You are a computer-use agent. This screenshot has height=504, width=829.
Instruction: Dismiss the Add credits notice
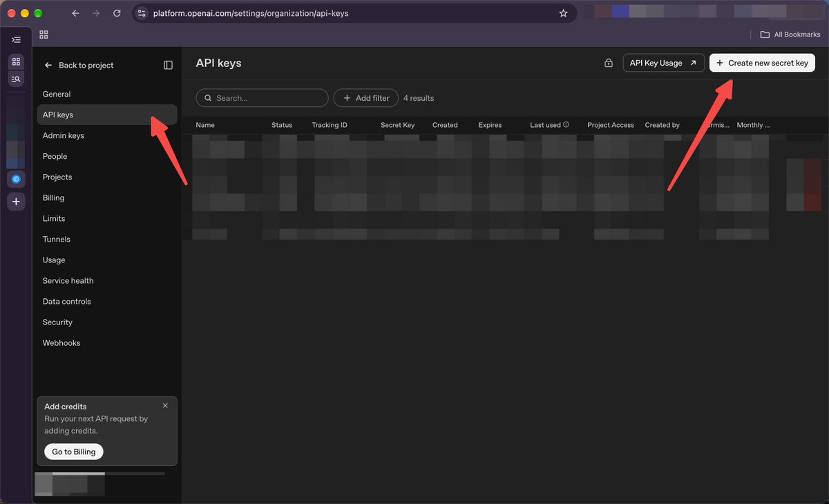(165, 406)
